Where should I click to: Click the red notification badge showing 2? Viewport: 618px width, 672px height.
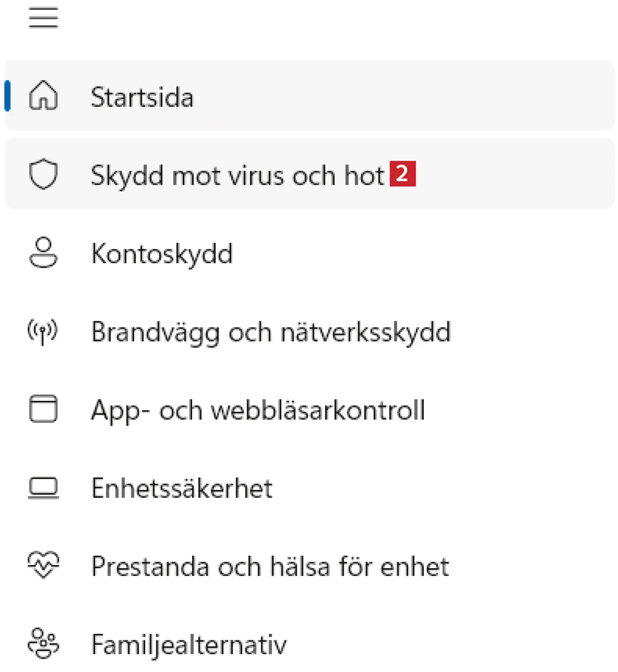[403, 174]
